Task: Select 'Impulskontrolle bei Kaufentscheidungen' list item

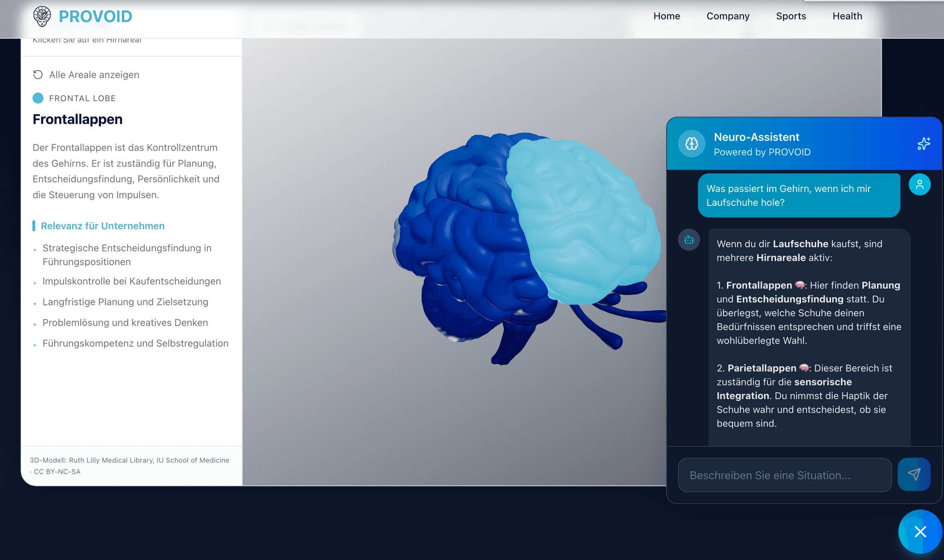Action: tap(131, 281)
